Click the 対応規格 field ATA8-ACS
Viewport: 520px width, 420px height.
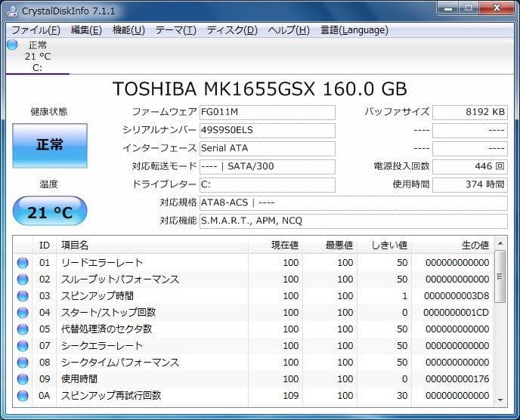354,203
